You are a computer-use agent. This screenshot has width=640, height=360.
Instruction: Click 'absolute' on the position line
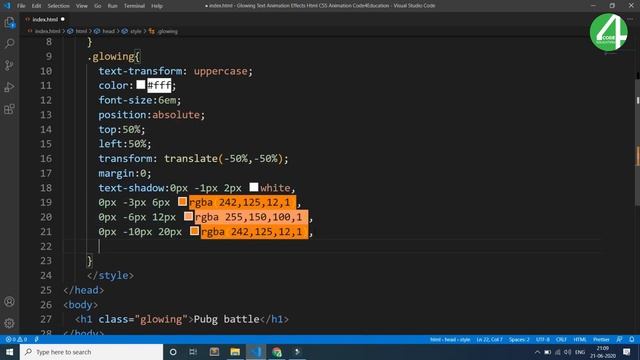coord(176,115)
